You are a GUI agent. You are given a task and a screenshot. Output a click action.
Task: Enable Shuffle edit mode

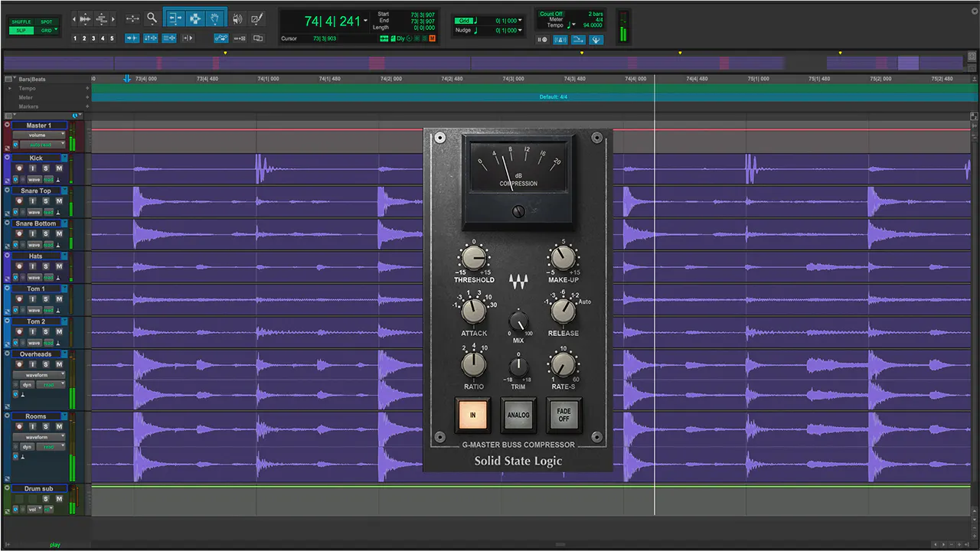click(21, 21)
